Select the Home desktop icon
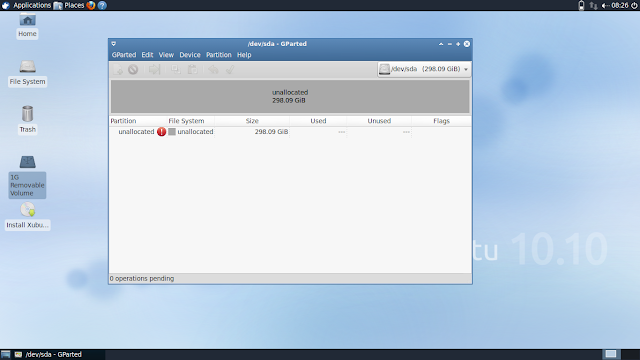Screen dimensions: 640x360 click(27, 26)
